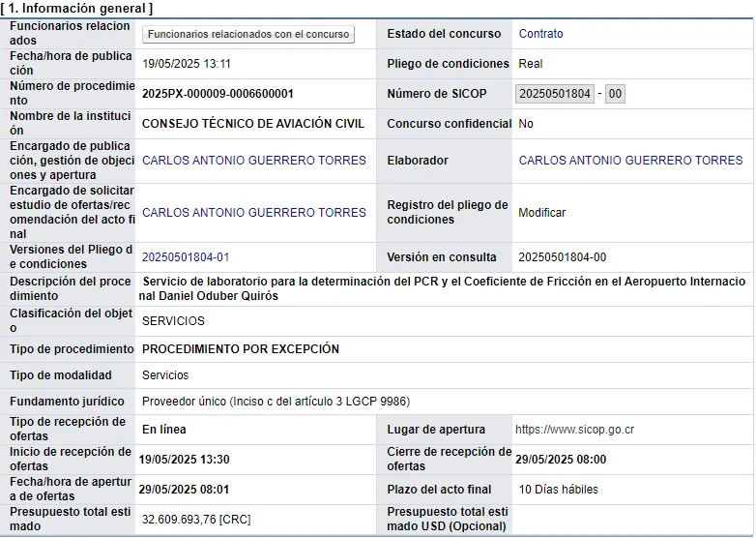The width and height of the screenshot is (756, 538).
Task: Click Estado del concurso label
Action: 444,34
